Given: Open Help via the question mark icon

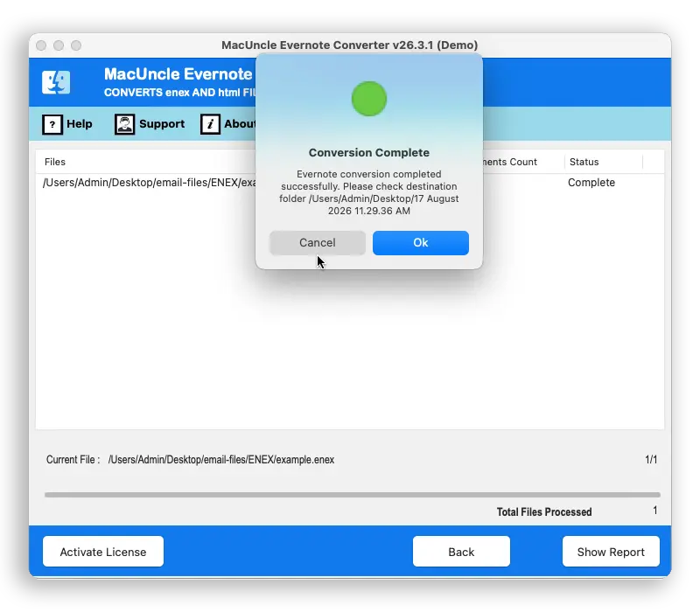Looking at the screenshot, I should click(x=52, y=124).
